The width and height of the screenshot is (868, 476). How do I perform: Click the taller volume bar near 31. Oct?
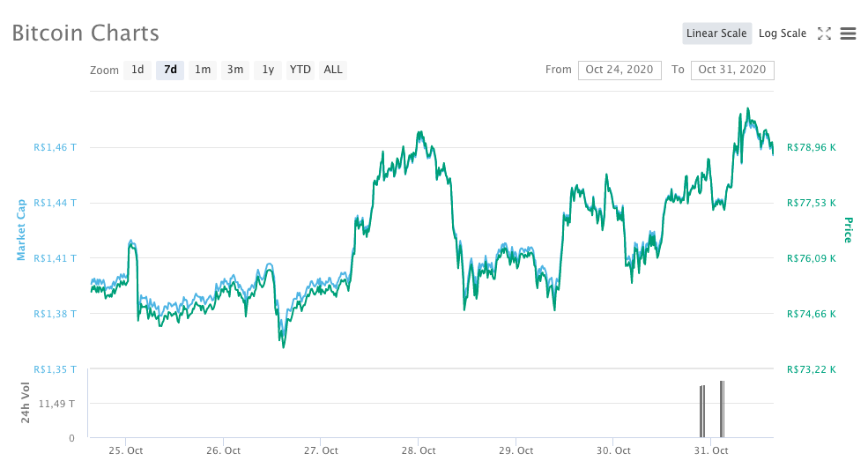click(x=722, y=409)
